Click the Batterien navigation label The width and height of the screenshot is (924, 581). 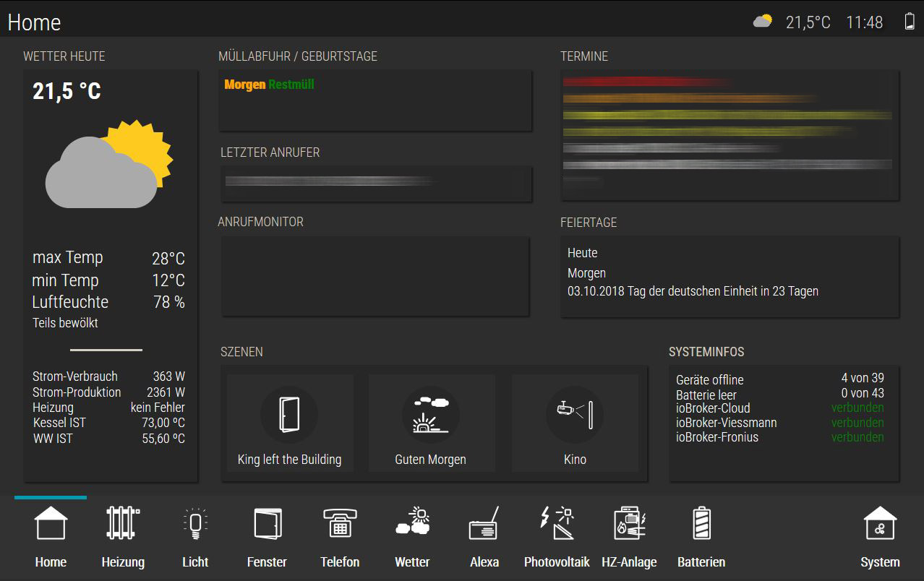[701, 562]
